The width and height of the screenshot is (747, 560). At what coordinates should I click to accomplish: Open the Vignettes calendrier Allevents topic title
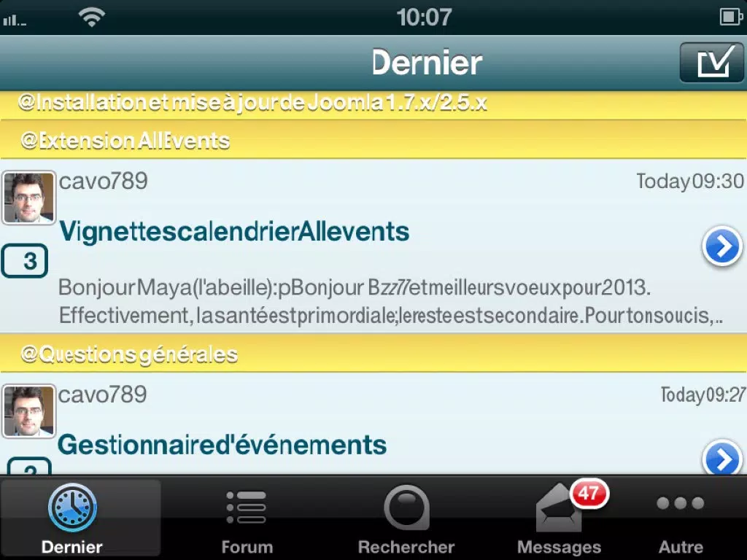tap(234, 232)
